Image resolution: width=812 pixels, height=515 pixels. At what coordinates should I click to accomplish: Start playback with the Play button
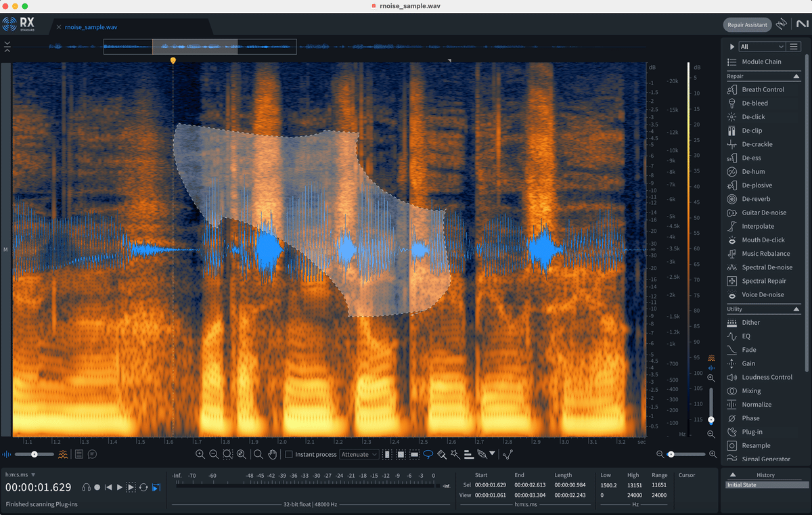(120, 487)
